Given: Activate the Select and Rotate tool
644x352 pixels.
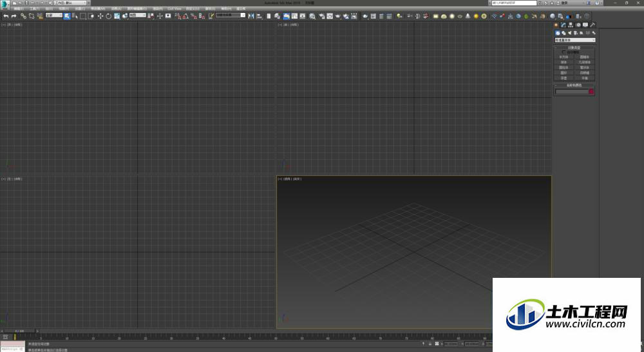Looking at the screenshot, I should [108, 16].
